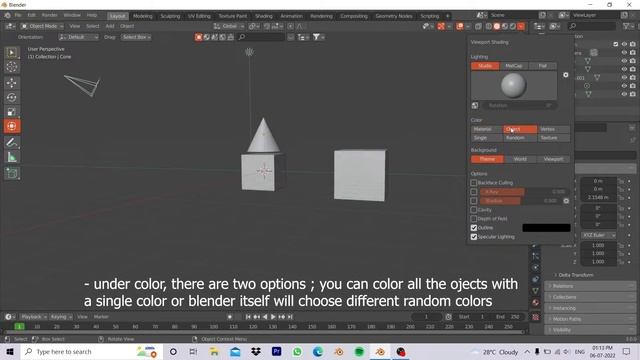Set background to World

tap(520, 159)
